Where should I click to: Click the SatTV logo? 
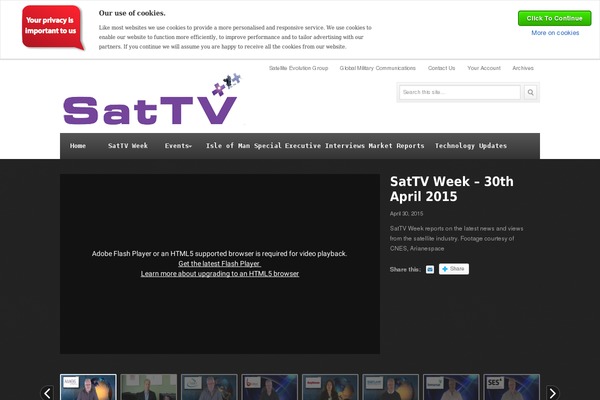coord(152,100)
